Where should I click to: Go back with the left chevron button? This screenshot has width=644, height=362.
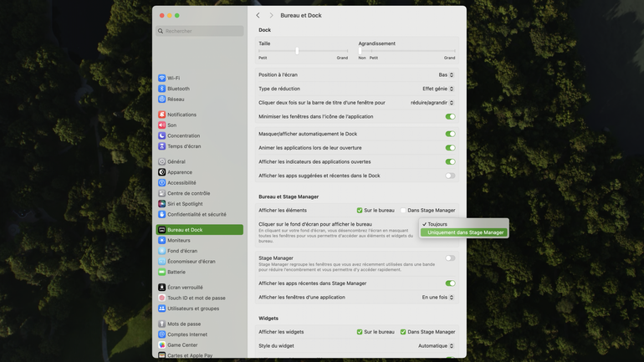pos(258,15)
